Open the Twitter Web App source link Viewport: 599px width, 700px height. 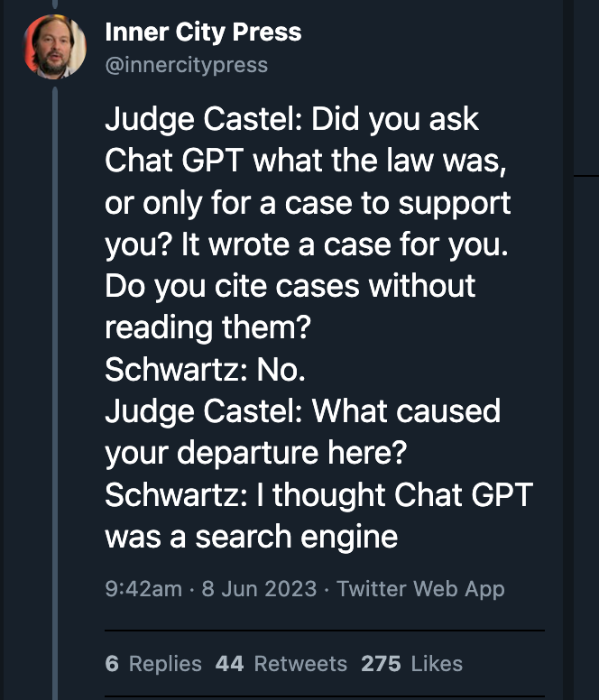(x=420, y=589)
